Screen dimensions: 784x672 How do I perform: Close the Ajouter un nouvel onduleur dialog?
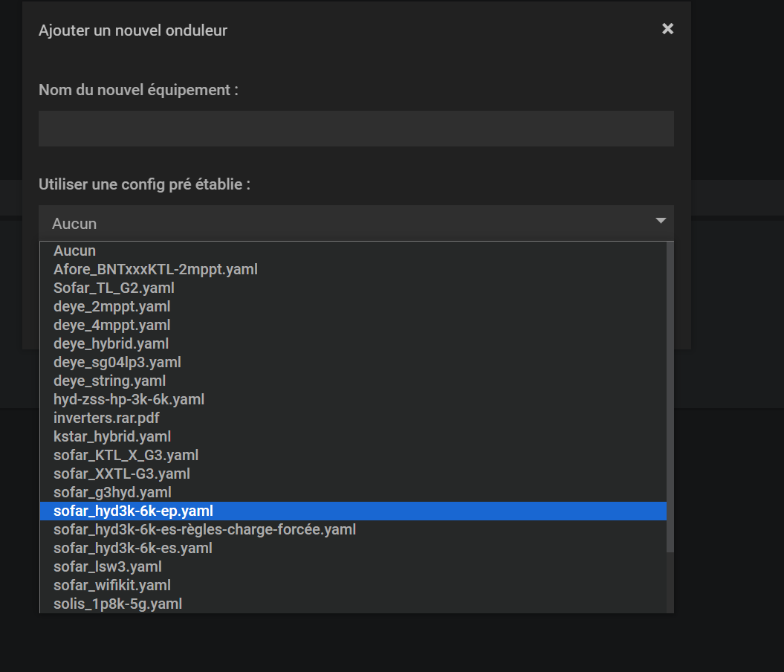click(x=667, y=29)
